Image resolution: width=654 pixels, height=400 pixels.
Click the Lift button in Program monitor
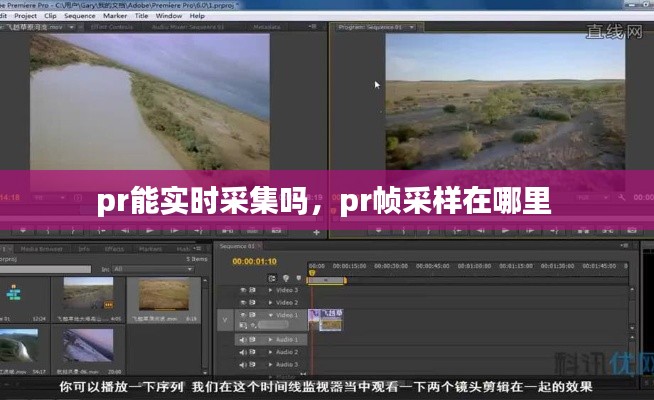[583, 230]
